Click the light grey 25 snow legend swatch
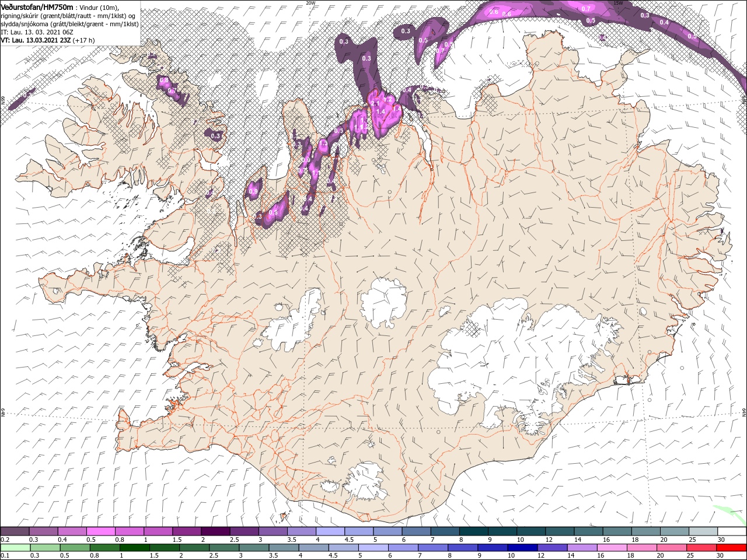 (x=703, y=531)
